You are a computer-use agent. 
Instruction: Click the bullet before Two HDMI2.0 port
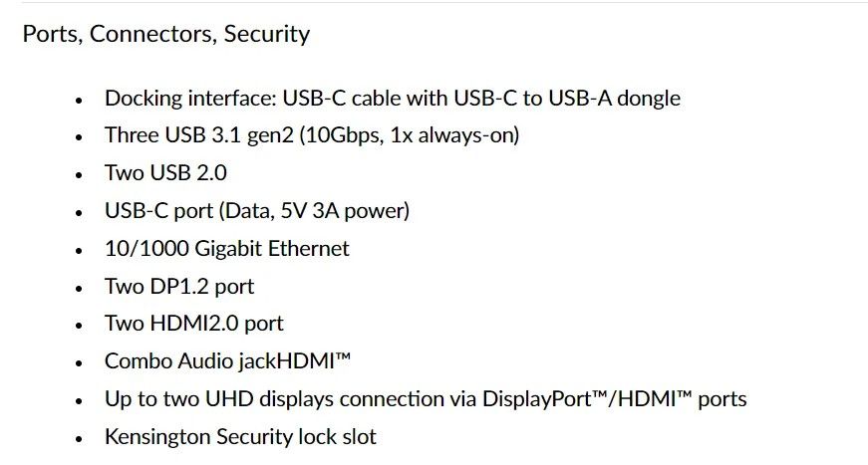click(79, 326)
